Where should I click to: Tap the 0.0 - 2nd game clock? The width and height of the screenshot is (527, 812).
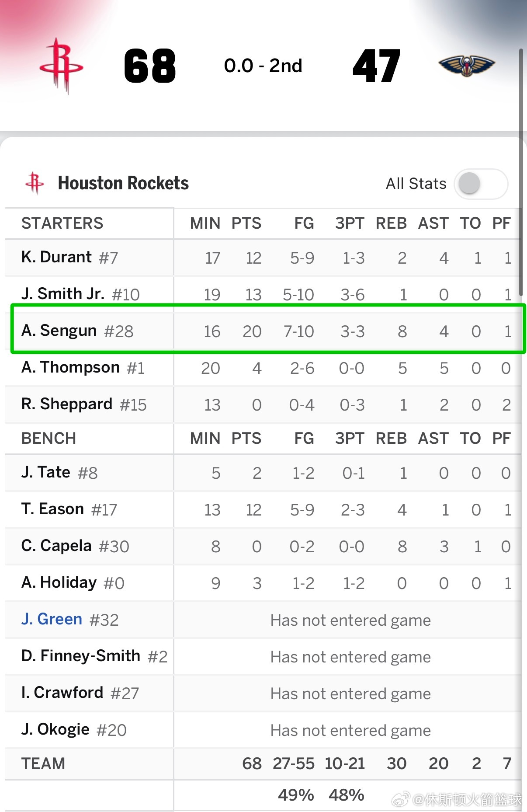(x=263, y=66)
